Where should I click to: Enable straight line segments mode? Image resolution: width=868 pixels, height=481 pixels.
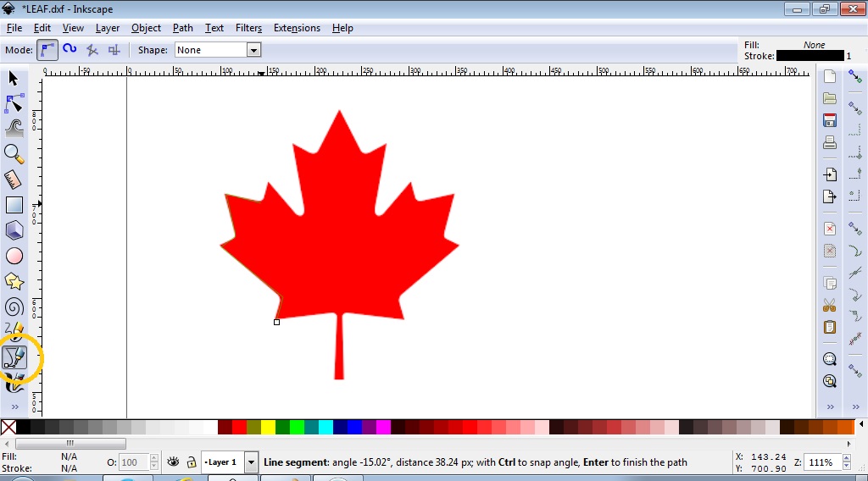(x=92, y=50)
